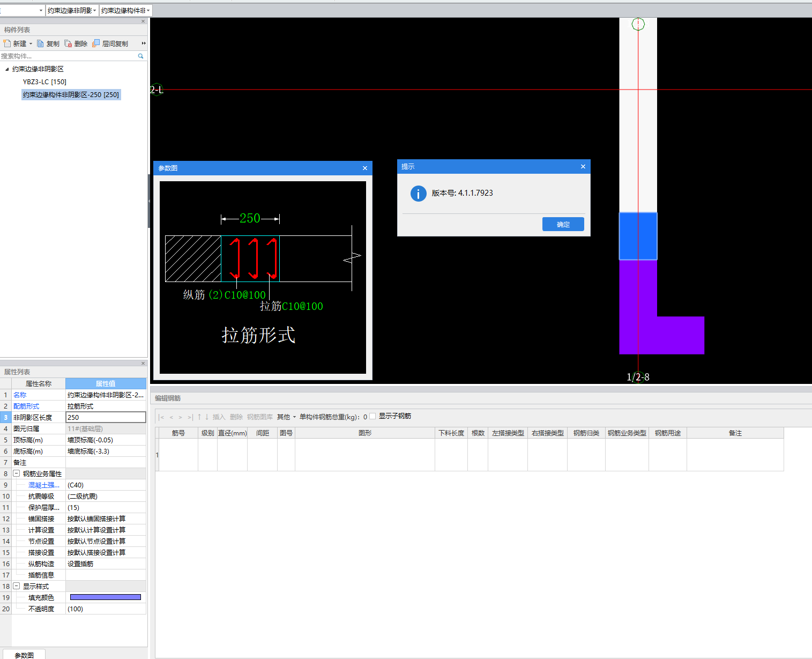
Task: Click the 抗震等级 value (二级抗震)
Action: [106, 496]
